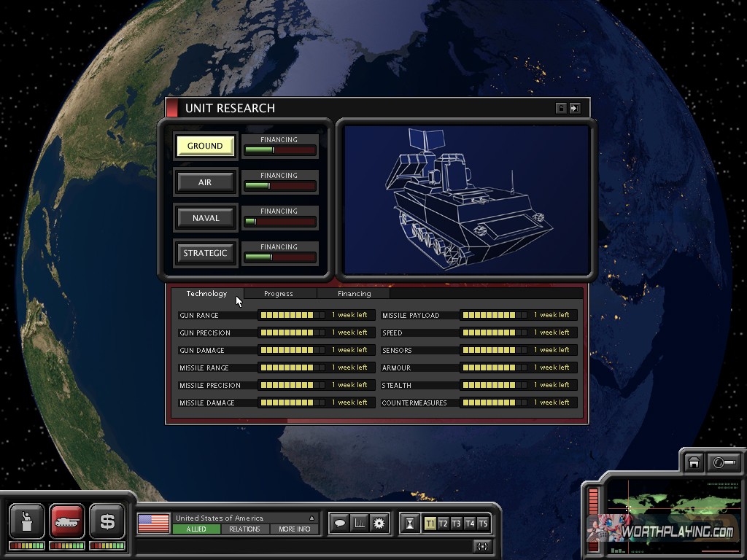Screen dimensions: 747x560
Task: Click the red military tank icon
Action: click(67, 521)
